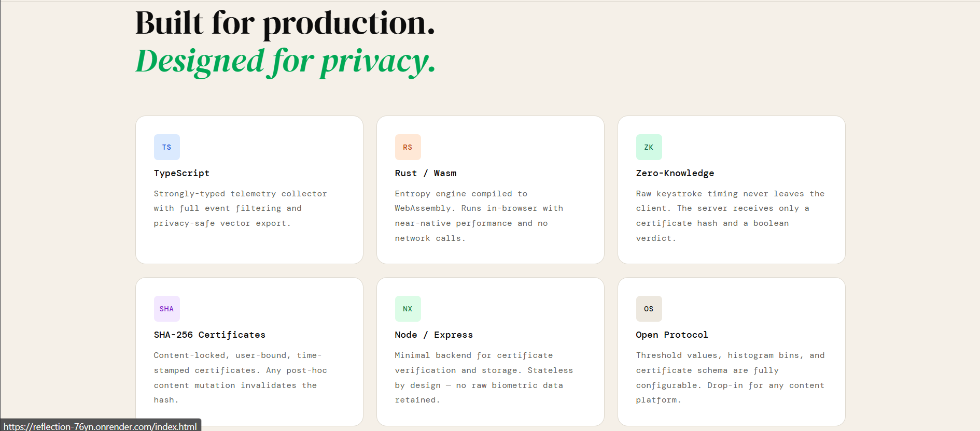Image resolution: width=980 pixels, height=431 pixels.
Task: Select the TypeScript card title
Action: (x=181, y=173)
